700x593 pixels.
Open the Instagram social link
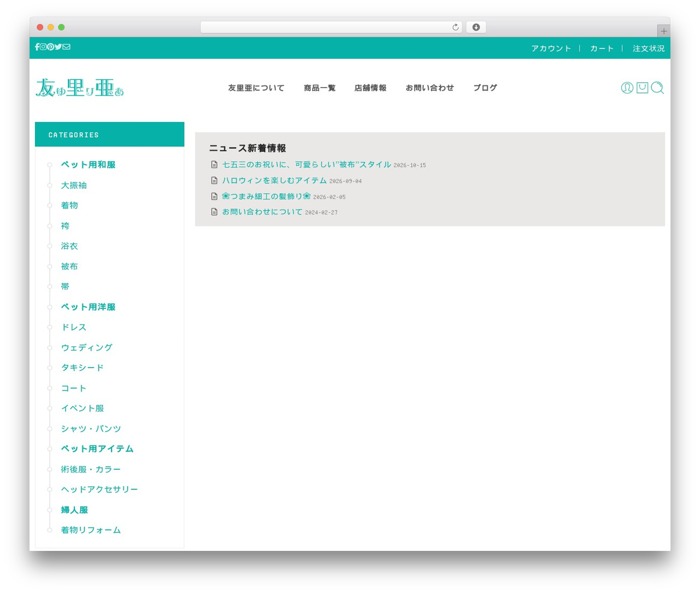[43, 47]
